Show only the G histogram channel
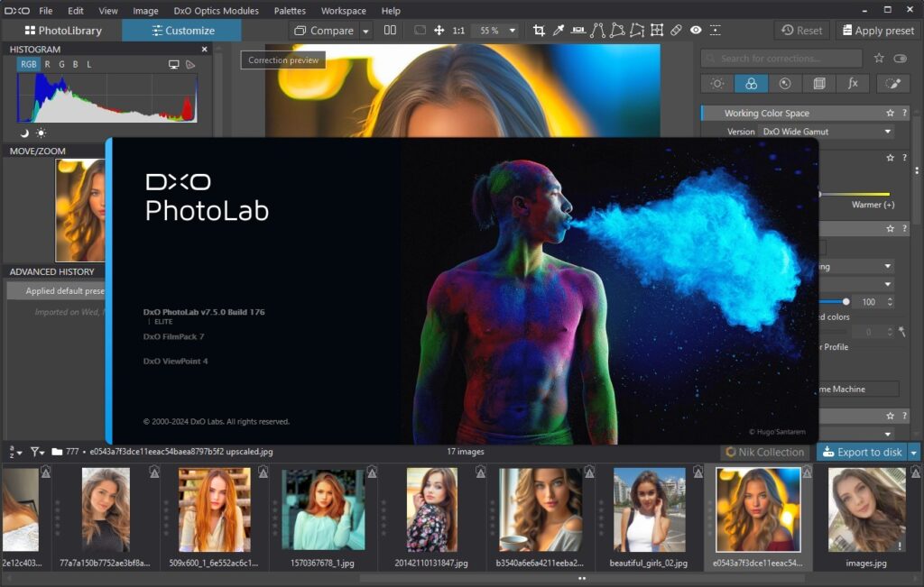Image resolution: width=924 pixels, height=587 pixels. coord(61,64)
